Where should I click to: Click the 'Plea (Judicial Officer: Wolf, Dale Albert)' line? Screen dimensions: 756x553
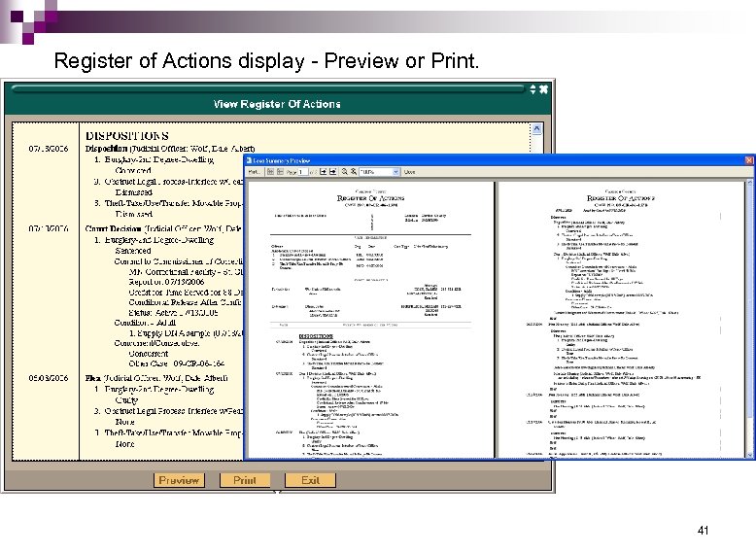coord(156,378)
